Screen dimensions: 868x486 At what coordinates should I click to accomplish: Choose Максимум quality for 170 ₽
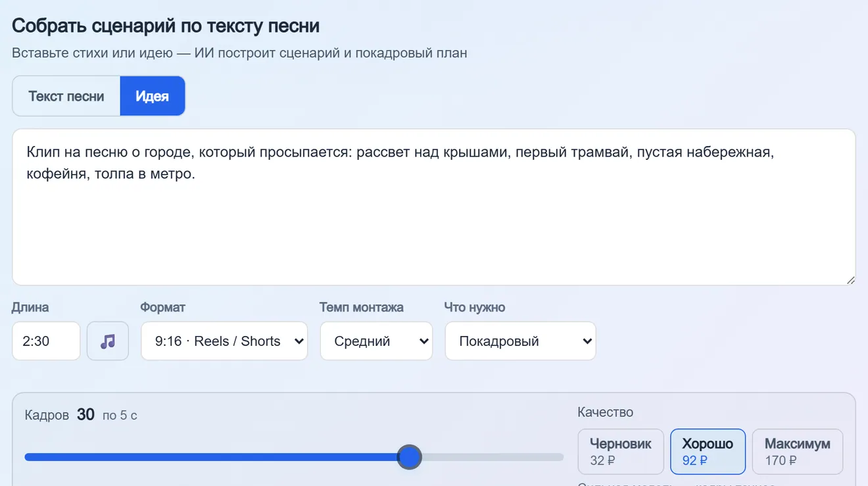(x=798, y=452)
